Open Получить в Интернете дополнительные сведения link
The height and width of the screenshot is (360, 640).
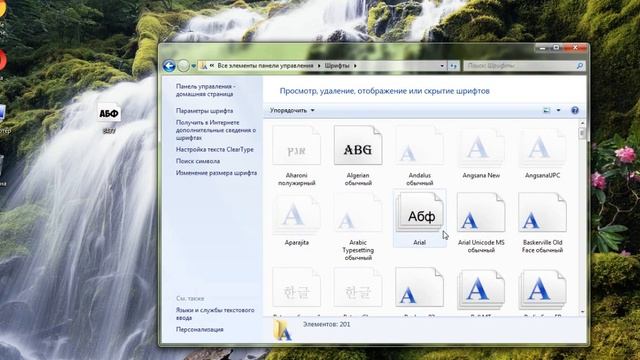[x=216, y=130]
